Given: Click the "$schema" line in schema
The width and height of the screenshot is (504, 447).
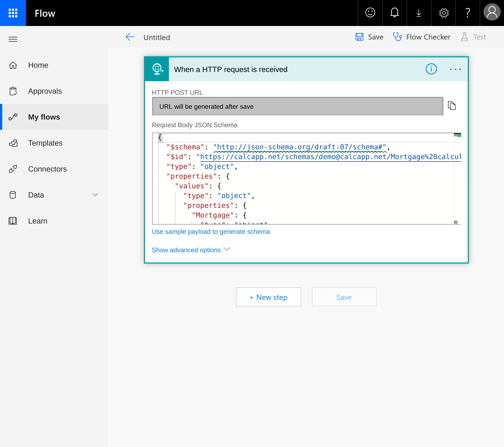Looking at the screenshot, I should (x=278, y=147).
